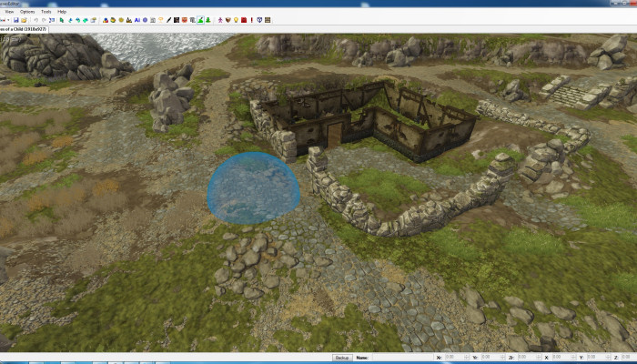Click the yellow light bulb icon
This screenshot has height=364, width=637.
236,20
